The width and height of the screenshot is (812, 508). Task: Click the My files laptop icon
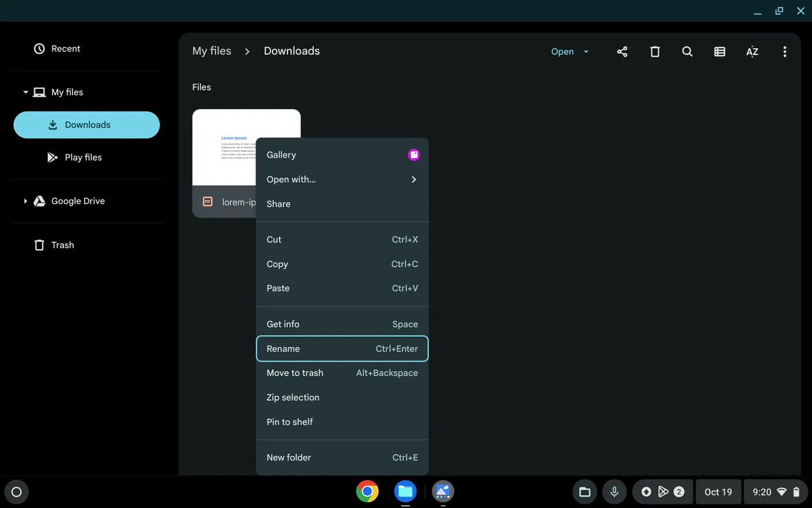coord(39,92)
